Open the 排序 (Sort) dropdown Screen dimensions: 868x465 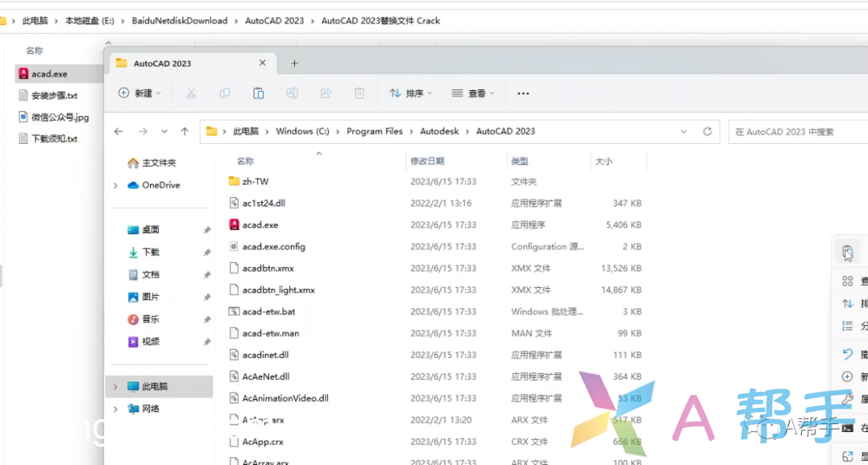[411, 93]
